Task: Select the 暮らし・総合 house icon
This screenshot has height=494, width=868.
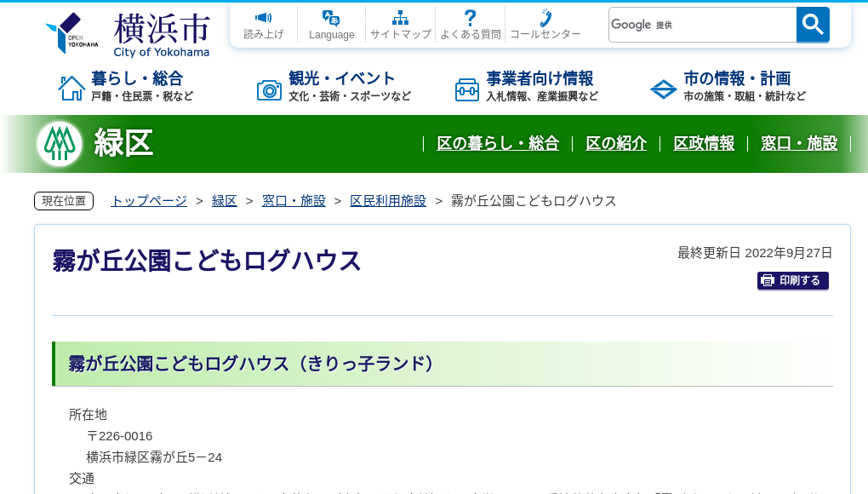Action: (x=71, y=87)
